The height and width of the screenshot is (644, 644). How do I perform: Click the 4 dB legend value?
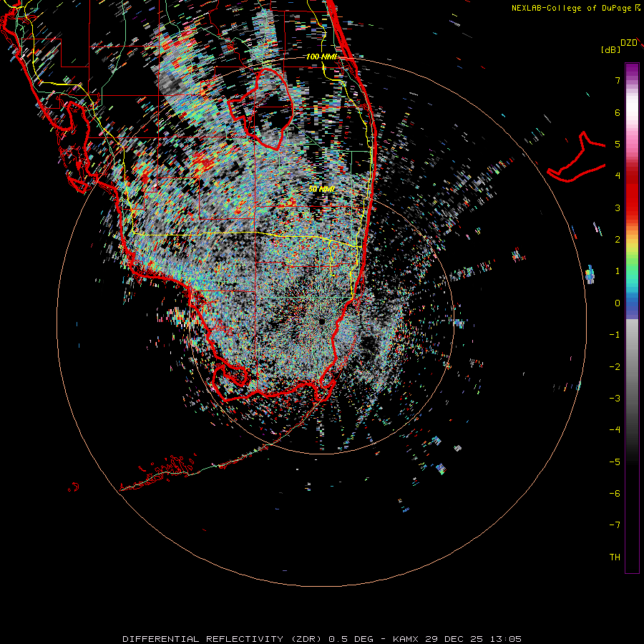(x=618, y=176)
